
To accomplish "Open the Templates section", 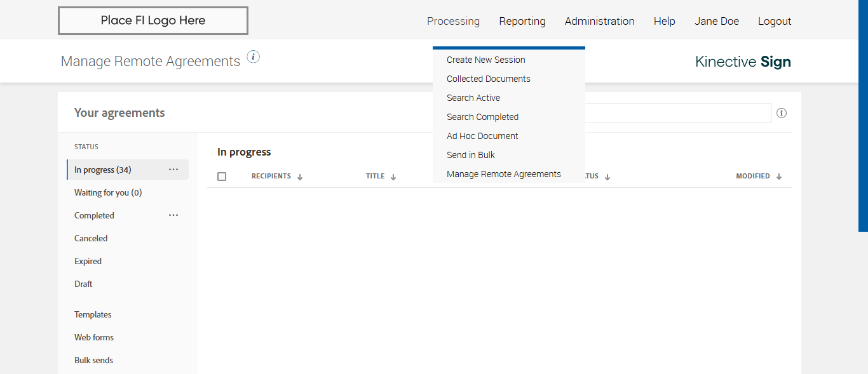I will (93, 314).
